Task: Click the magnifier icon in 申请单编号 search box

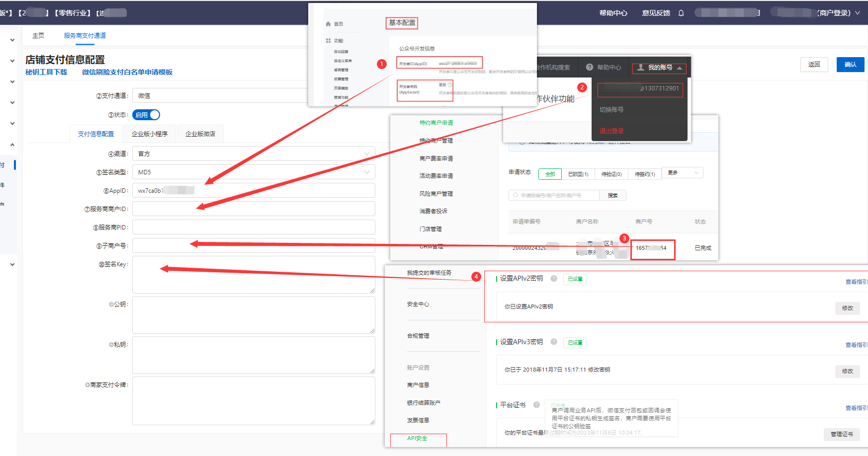Action: (x=516, y=195)
